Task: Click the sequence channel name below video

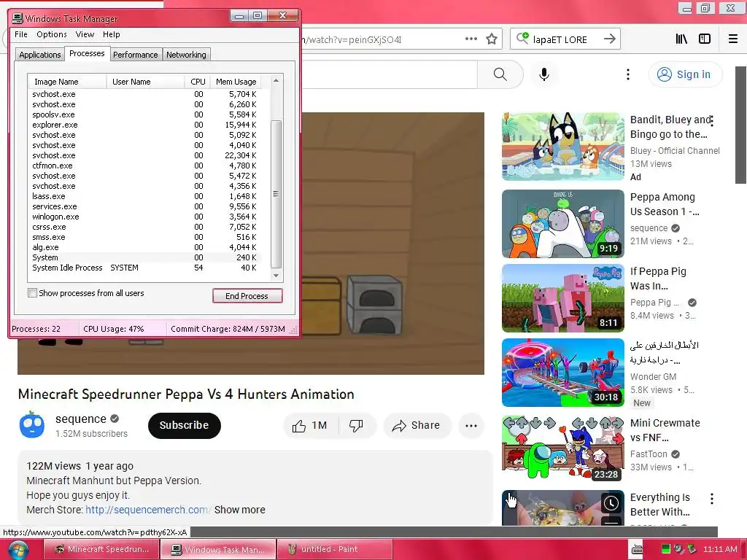Action: [x=80, y=419]
